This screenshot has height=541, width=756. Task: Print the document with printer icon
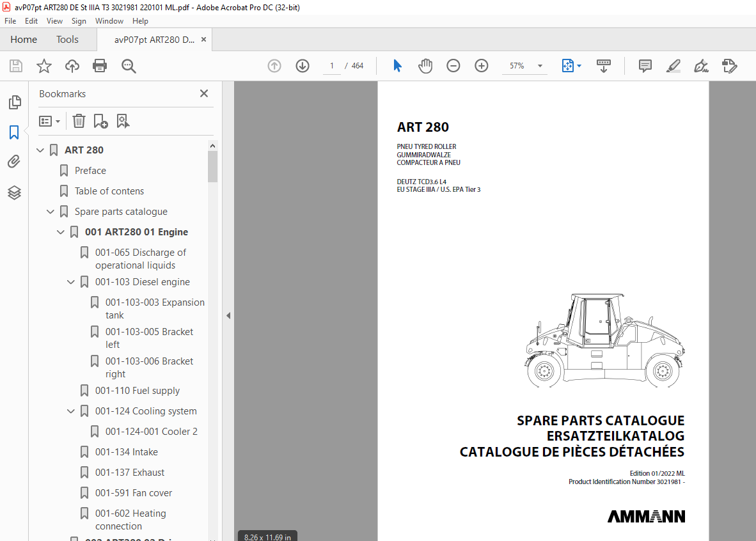[x=100, y=66]
